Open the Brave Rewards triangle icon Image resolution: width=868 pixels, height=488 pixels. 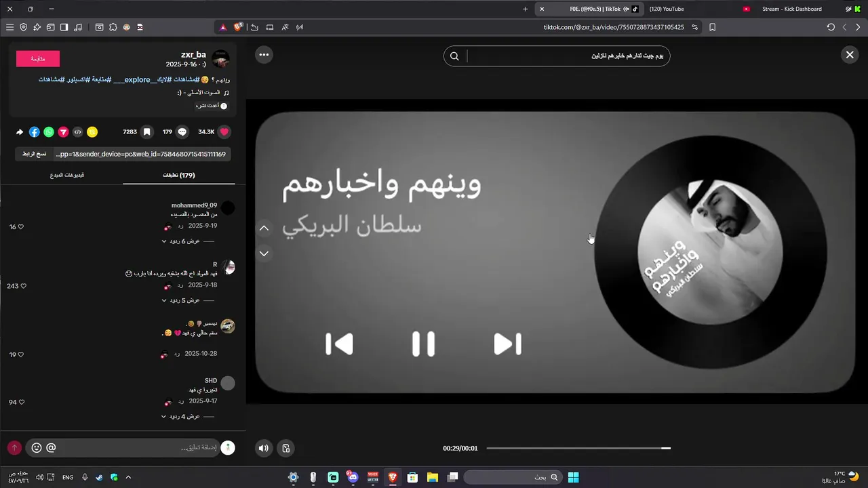[x=223, y=27]
